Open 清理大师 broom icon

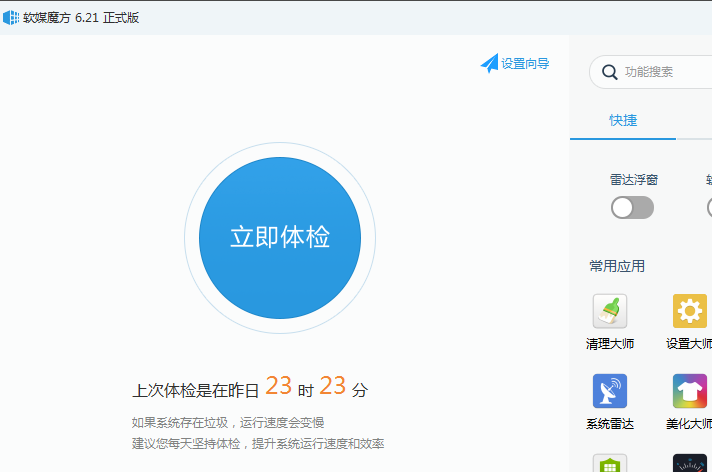(x=610, y=312)
